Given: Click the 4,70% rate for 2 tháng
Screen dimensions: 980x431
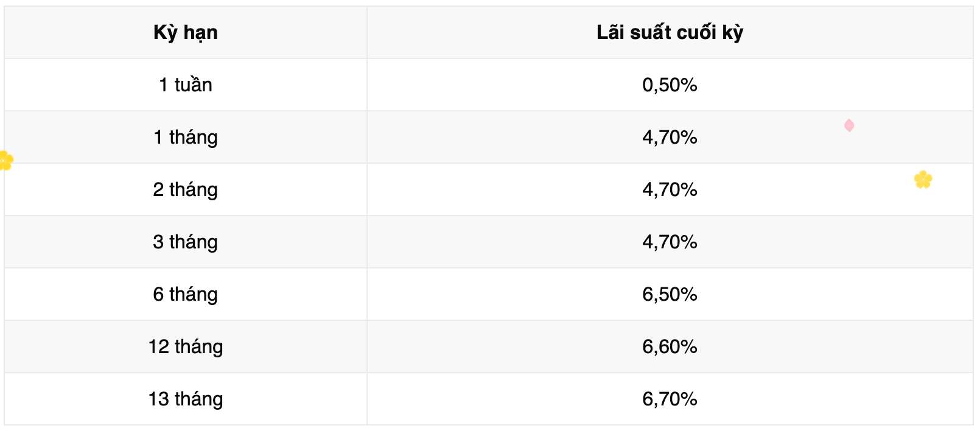Looking at the screenshot, I should [x=670, y=189].
